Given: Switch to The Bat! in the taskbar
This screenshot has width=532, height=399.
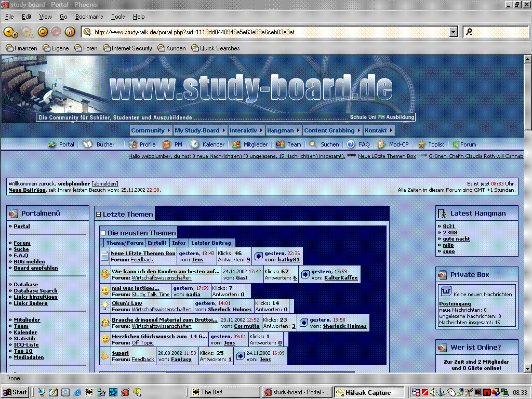Looking at the screenshot, I should click(223, 392).
